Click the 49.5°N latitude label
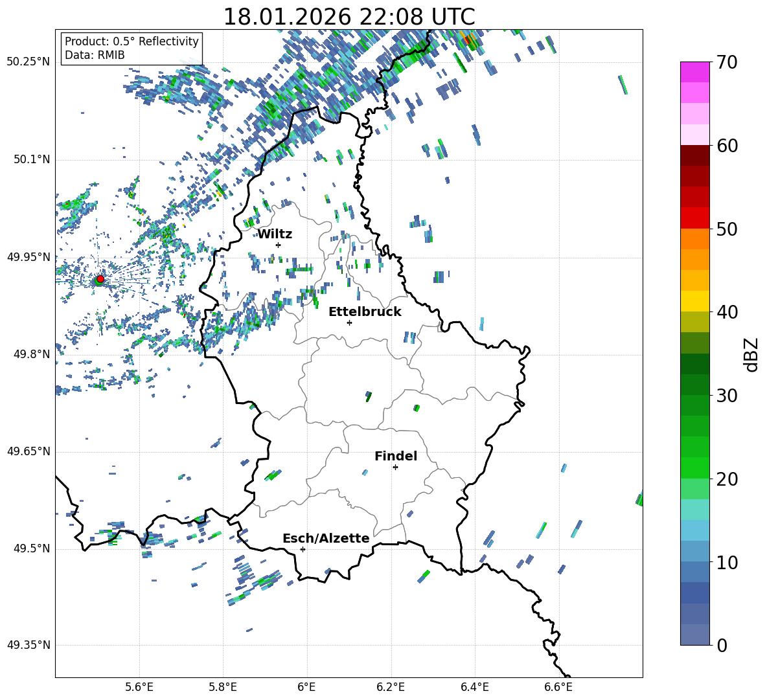 (x=31, y=548)
